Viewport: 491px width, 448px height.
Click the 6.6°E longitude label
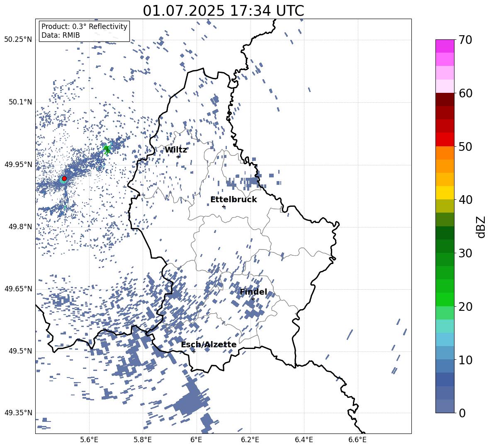357,440
